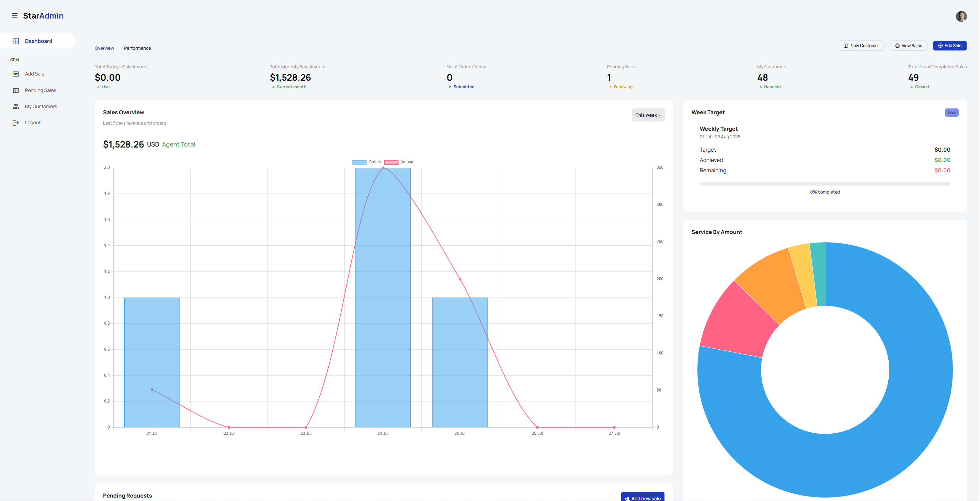Open Dashboard in the sidebar

tap(38, 41)
